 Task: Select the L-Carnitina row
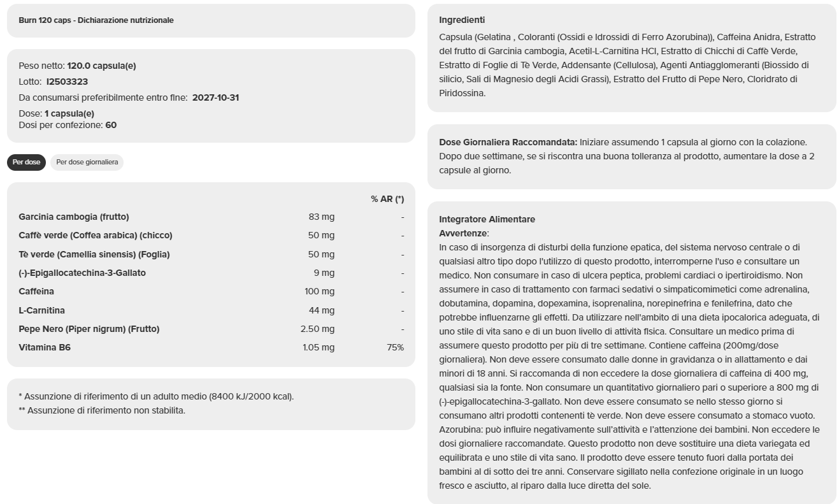pyautogui.click(x=42, y=310)
